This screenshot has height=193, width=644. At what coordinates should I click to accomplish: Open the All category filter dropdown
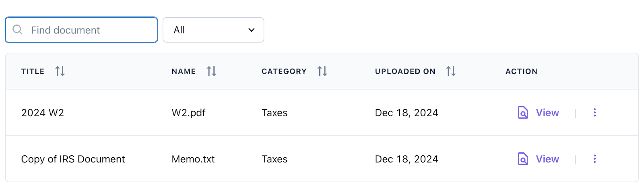coord(213,30)
